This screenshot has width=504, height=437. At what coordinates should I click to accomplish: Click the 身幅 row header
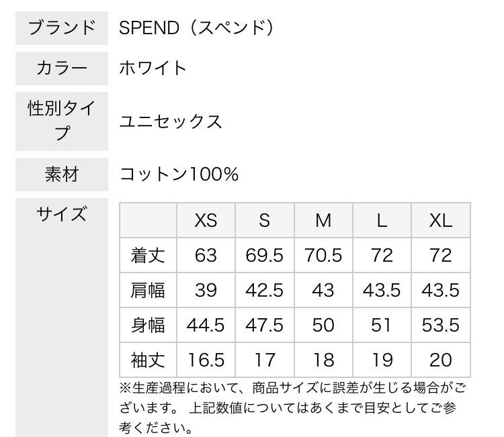148,325
